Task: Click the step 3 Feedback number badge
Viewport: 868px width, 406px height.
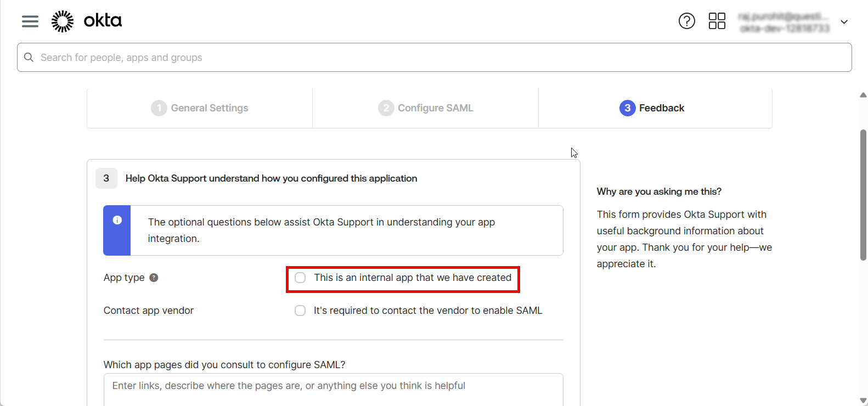Action: (x=627, y=108)
